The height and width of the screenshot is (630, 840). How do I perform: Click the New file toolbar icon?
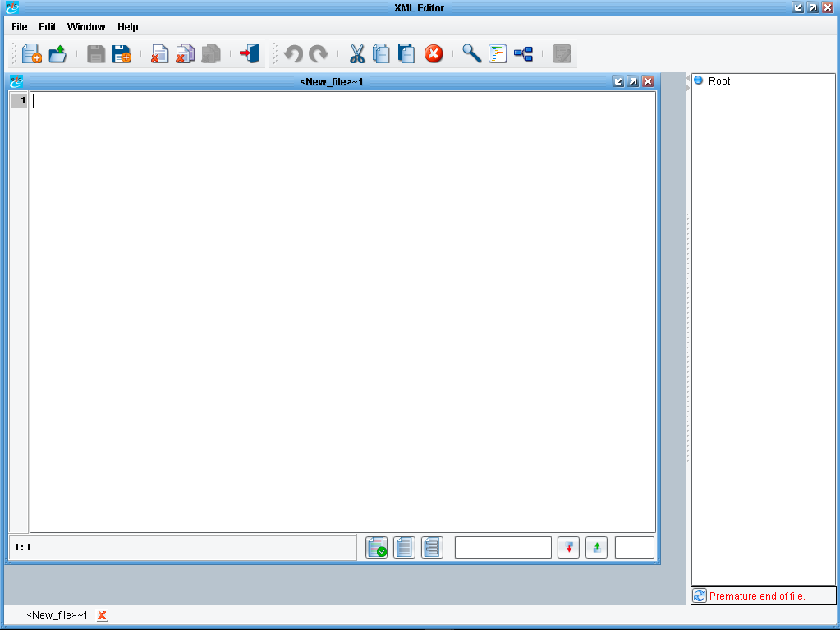(32, 54)
